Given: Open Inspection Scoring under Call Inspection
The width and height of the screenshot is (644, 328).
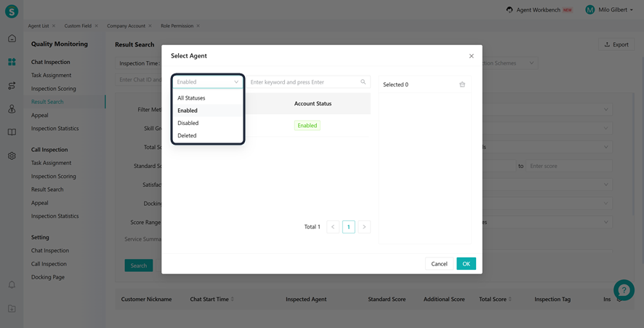Looking at the screenshot, I should (53, 176).
